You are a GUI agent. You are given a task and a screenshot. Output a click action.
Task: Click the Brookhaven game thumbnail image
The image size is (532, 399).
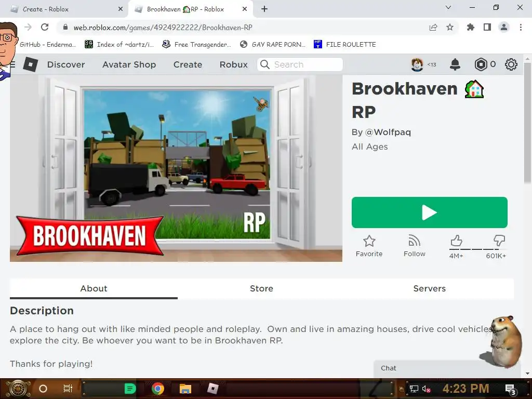[x=176, y=169]
